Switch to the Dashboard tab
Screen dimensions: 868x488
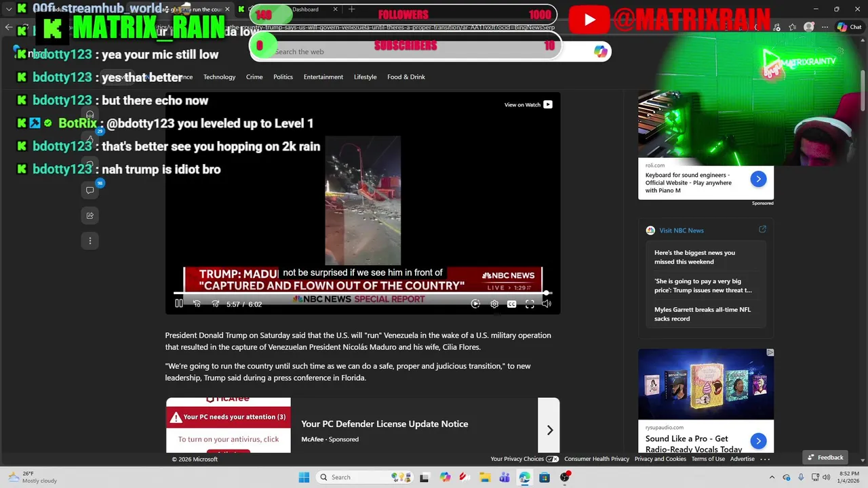pos(305,9)
